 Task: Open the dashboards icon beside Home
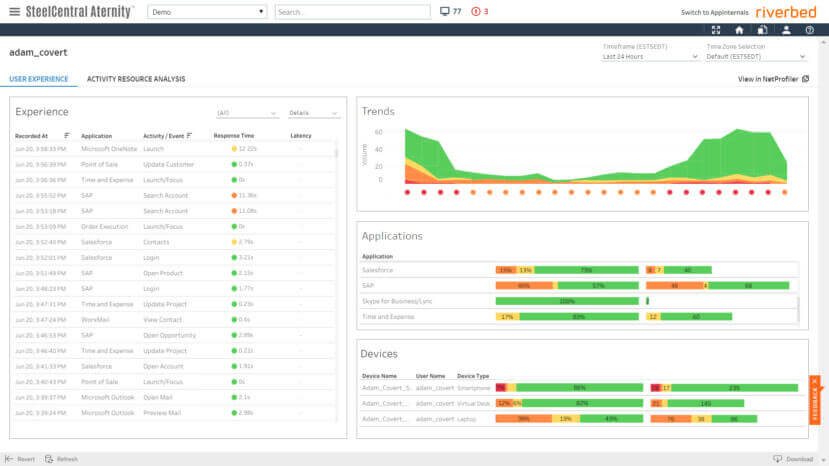tap(762, 30)
